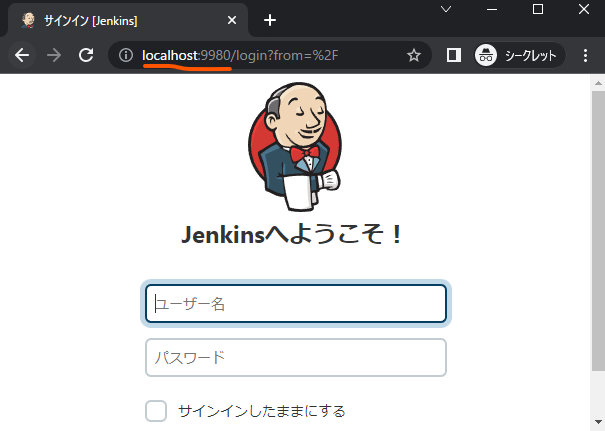Viewport: 605px width, 431px height.
Task: Close the サインイン [Jenkins] tab
Action: [232, 20]
